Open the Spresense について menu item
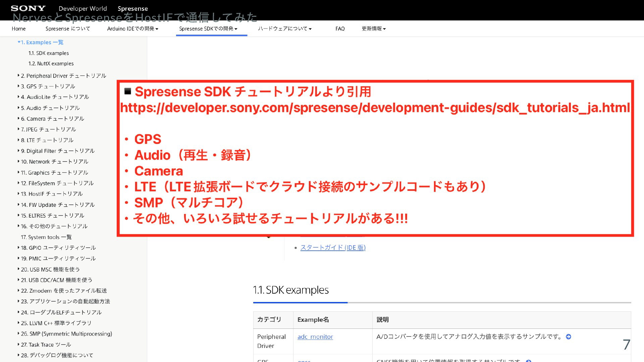The image size is (644, 362). pos(68,28)
